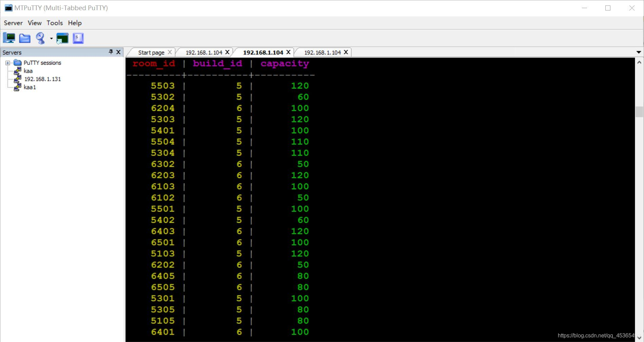Click the terminal scrollbar down arrow

[639, 338]
